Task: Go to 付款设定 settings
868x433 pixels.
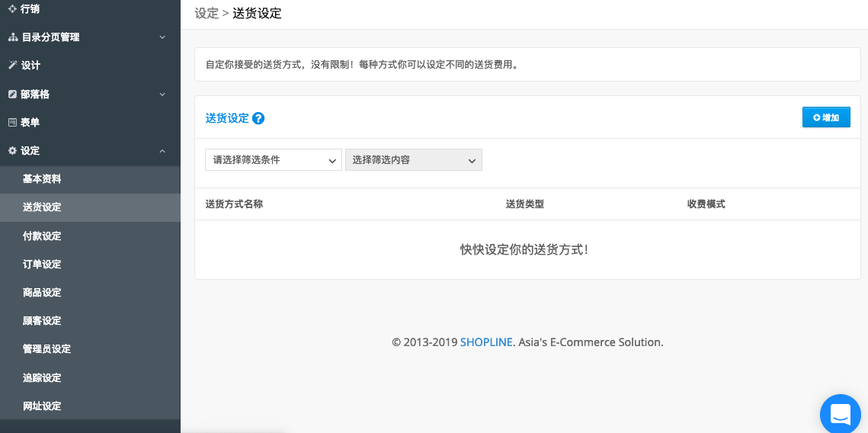Action: click(x=90, y=236)
